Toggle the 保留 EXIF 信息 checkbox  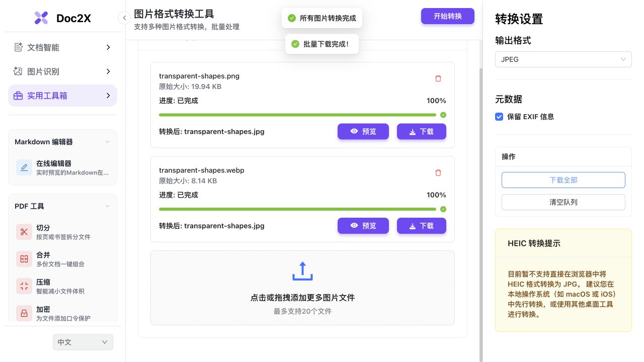(499, 117)
